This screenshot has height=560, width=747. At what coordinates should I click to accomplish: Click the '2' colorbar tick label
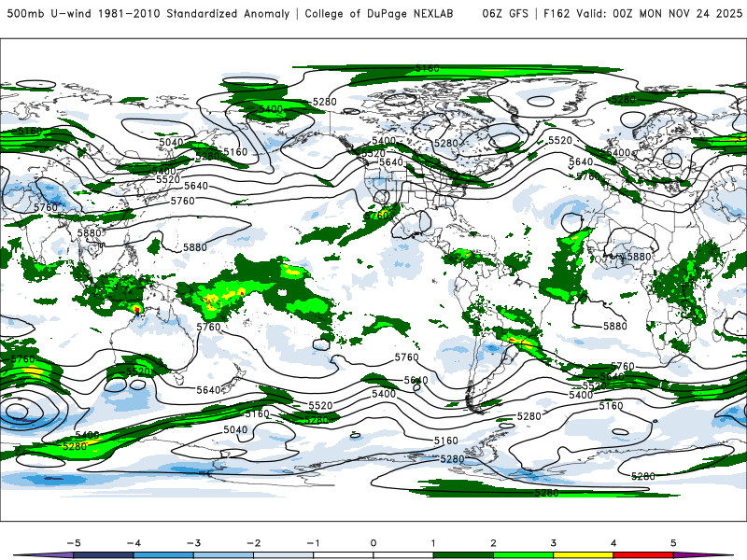(x=494, y=543)
